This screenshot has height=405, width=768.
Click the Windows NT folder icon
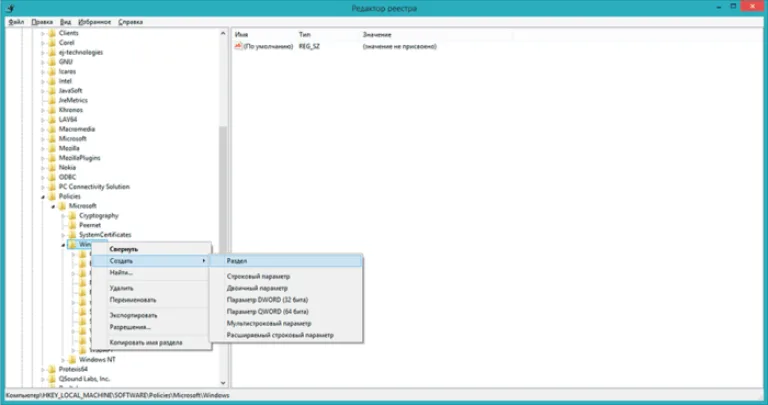tap(72, 359)
